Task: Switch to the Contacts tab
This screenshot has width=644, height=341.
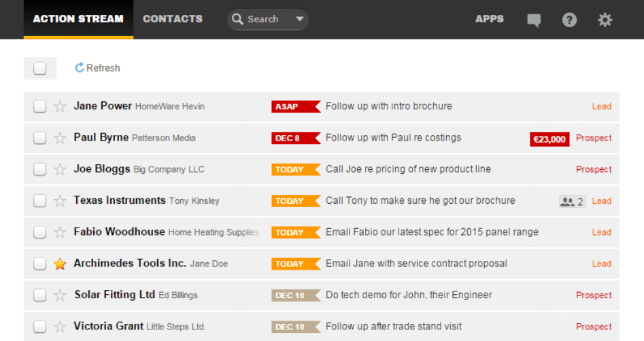Action: 173,19
